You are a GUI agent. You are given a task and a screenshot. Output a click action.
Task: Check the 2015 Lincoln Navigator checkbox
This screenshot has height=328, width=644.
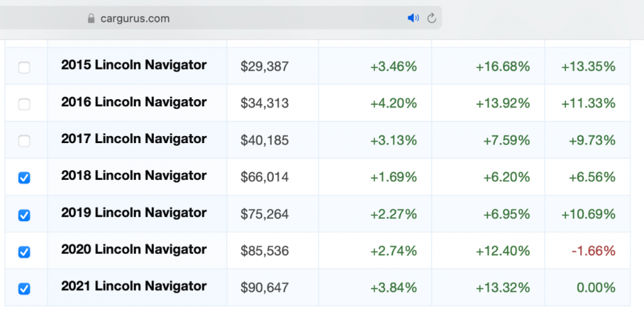coord(24,67)
